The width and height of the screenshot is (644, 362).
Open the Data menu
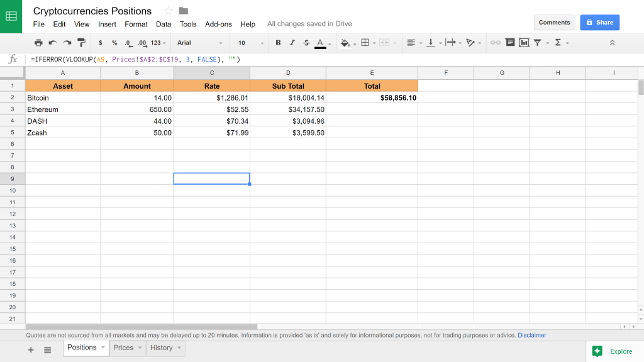164,25
